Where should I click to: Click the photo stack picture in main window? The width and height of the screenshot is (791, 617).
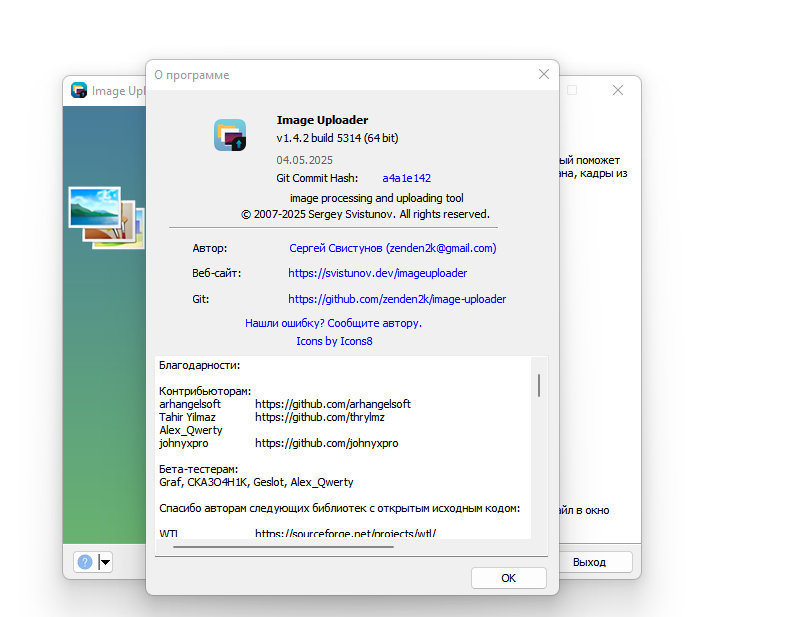106,217
